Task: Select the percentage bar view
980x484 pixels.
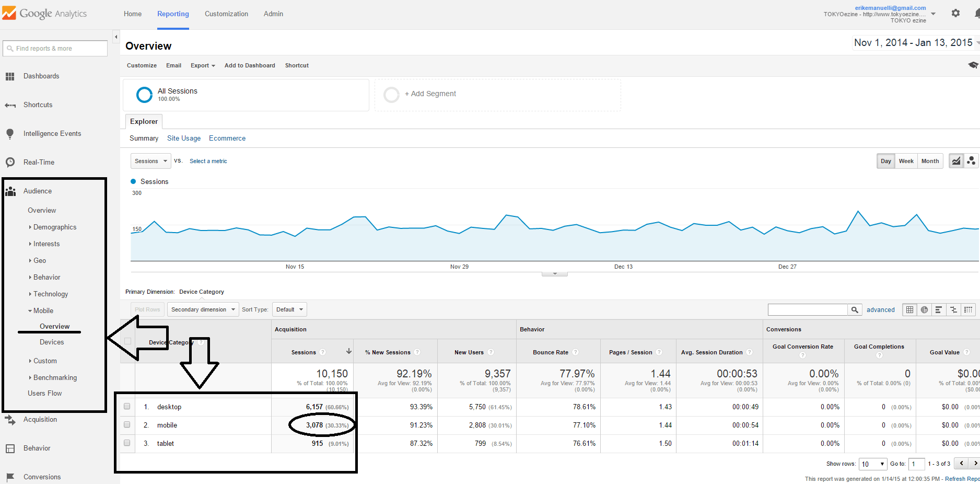Action: (x=938, y=309)
